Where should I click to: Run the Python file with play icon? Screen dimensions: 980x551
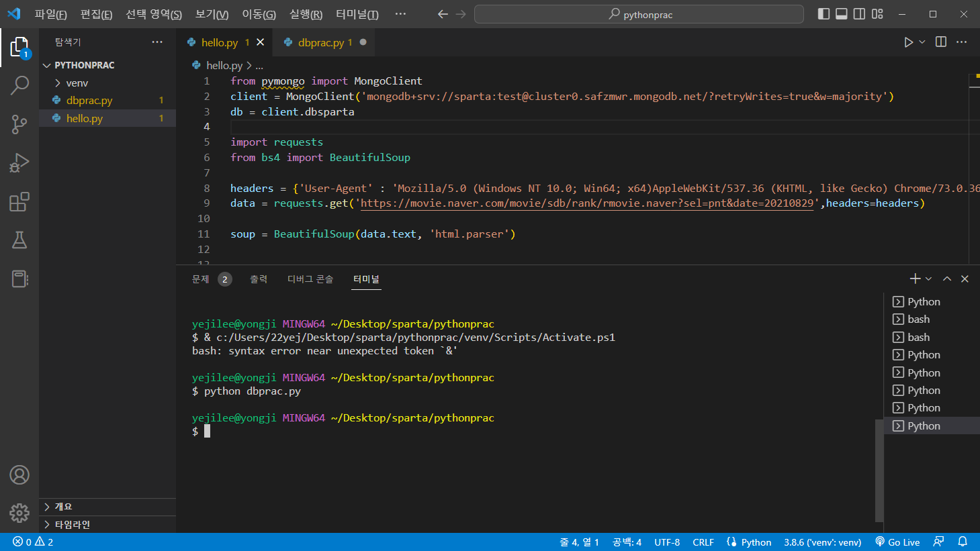point(908,42)
